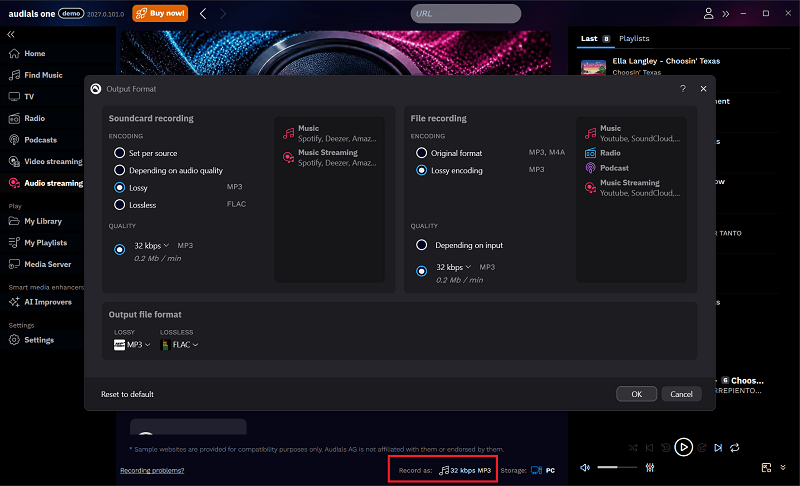Rewind with the circular back icon
Image resolution: width=800 pixels, height=486 pixels.
[x=666, y=448]
